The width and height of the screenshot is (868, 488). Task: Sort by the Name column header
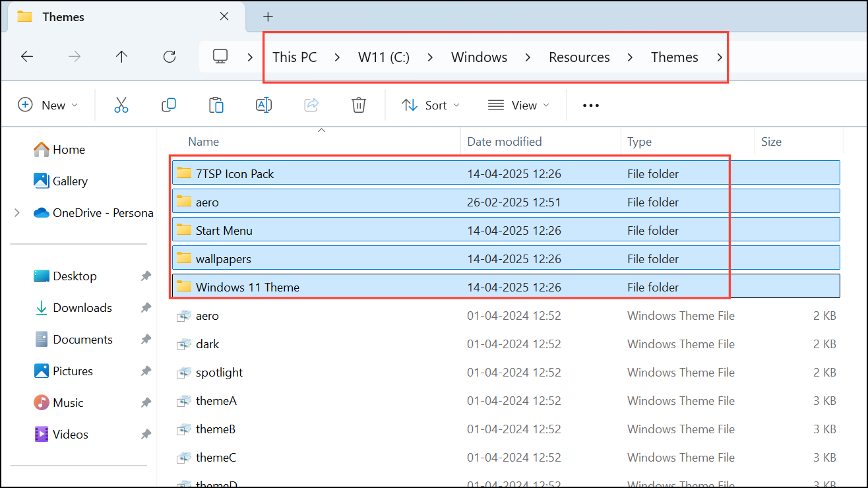203,142
